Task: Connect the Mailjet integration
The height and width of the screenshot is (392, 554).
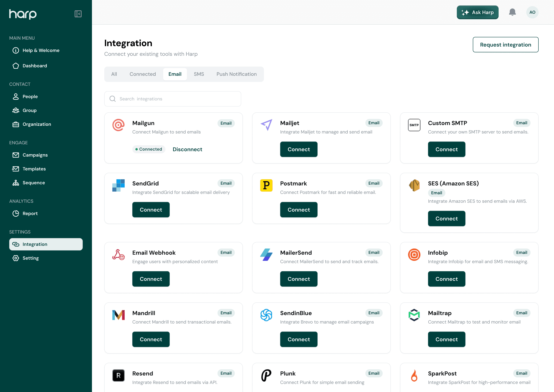Action: [x=299, y=149]
